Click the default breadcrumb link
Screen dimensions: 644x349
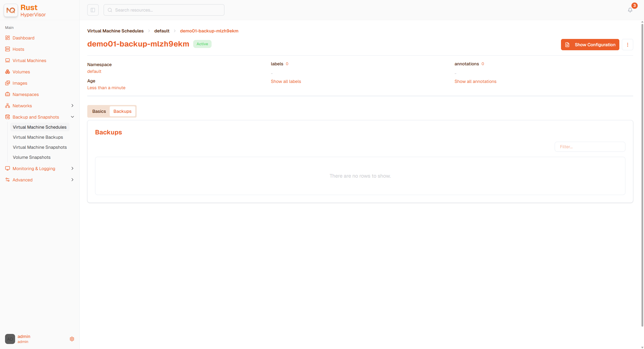click(162, 31)
